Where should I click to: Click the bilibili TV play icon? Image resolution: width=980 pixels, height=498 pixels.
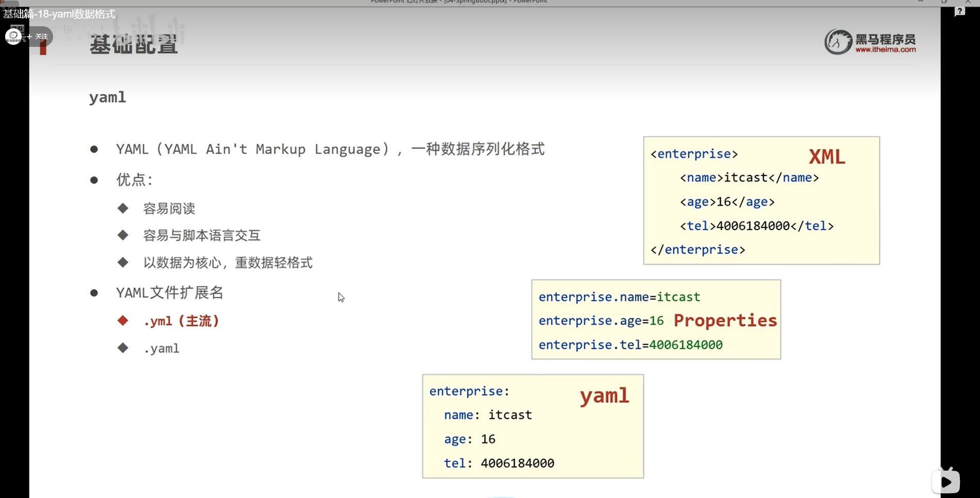(946, 481)
